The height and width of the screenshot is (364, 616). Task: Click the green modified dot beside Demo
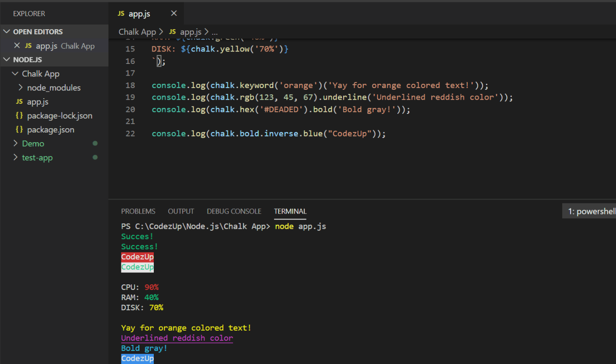(x=95, y=144)
